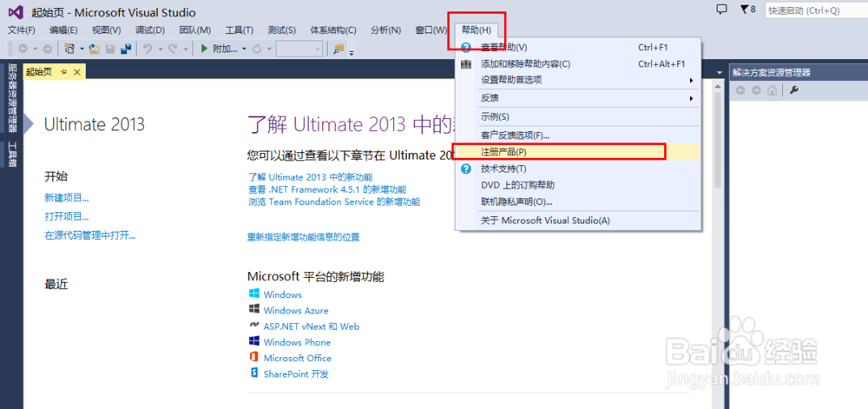868x409 pixels.
Task: Click the Technical Support question mark icon
Action: tap(466, 168)
